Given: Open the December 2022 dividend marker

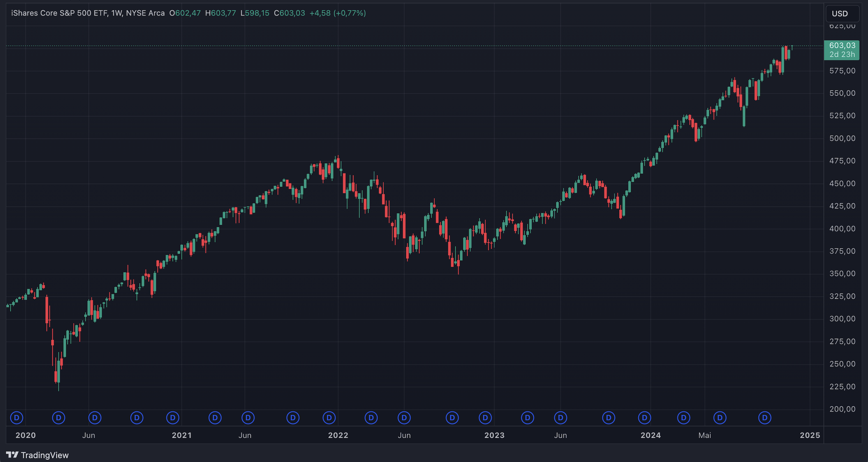Looking at the screenshot, I should [485, 418].
